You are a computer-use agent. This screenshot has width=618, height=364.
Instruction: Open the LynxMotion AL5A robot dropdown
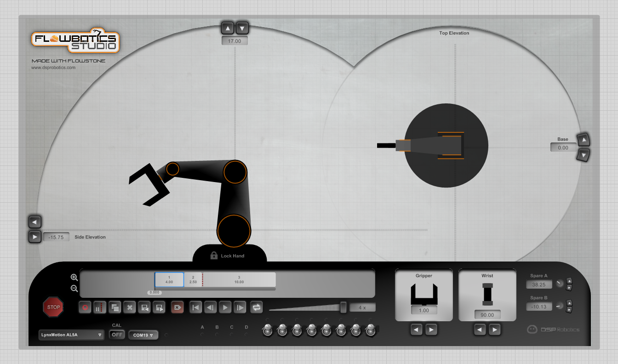click(72, 335)
